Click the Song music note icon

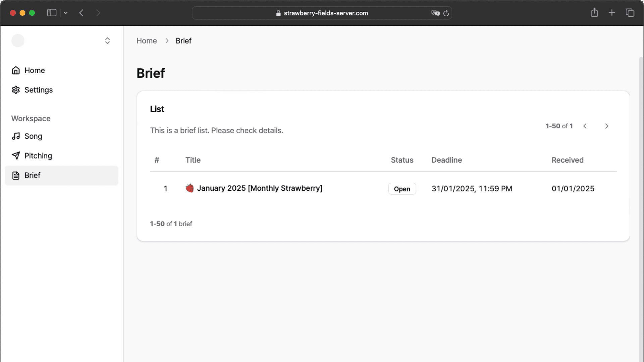coord(16,136)
